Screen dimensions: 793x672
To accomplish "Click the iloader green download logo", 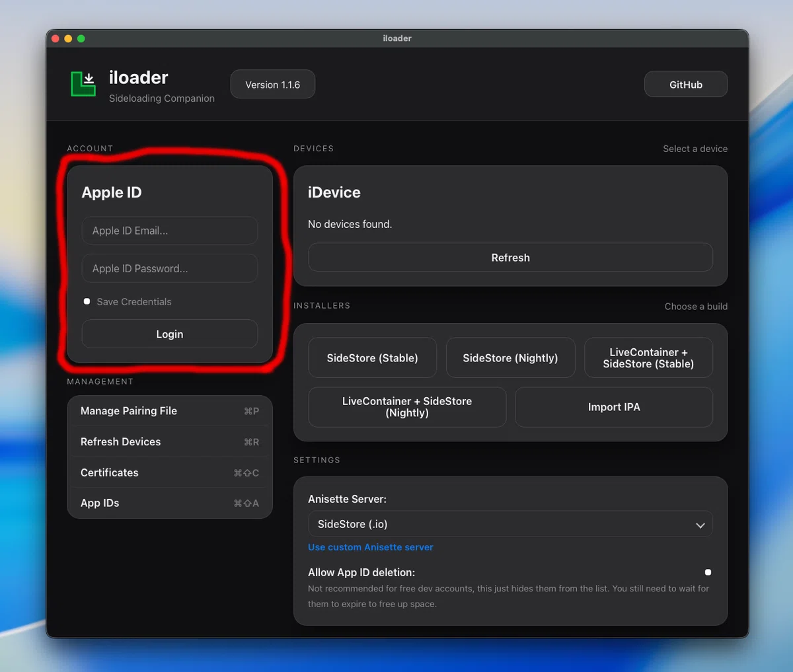I will [84, 84].
